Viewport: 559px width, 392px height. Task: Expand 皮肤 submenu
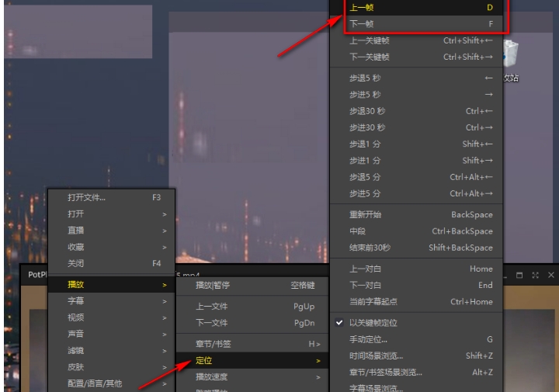tap(112, 367)
